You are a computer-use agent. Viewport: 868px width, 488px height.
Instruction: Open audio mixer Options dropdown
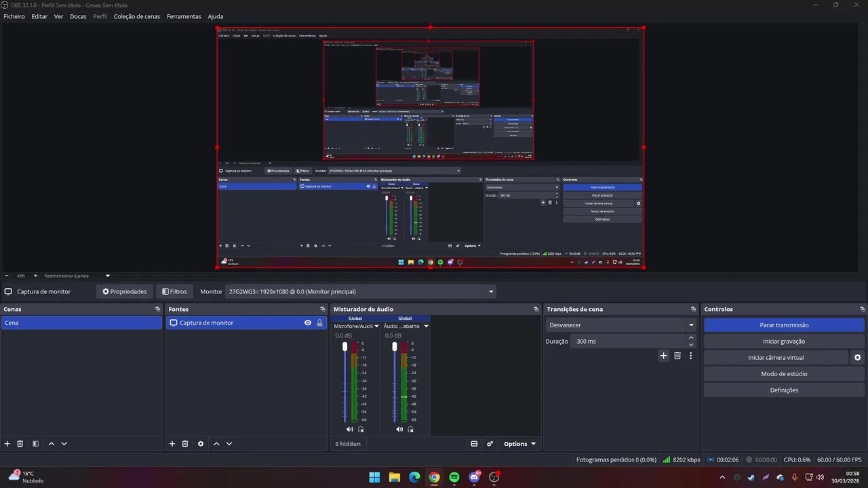[519, 444]
